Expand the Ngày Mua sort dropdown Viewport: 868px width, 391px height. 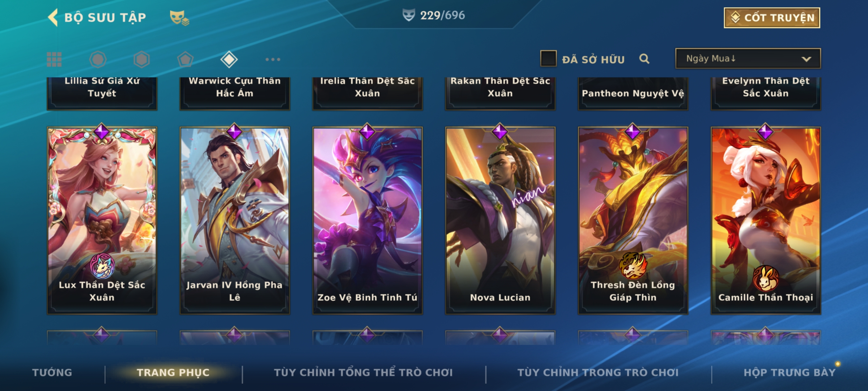click(748, 58)
